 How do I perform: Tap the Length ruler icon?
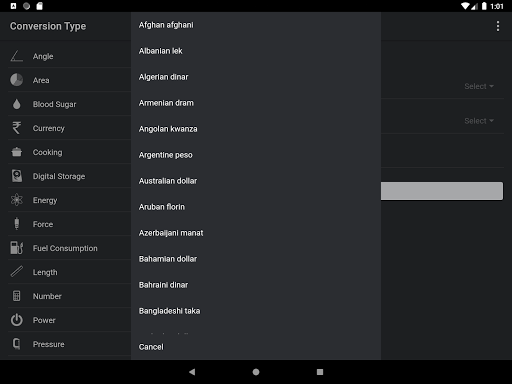17,272
